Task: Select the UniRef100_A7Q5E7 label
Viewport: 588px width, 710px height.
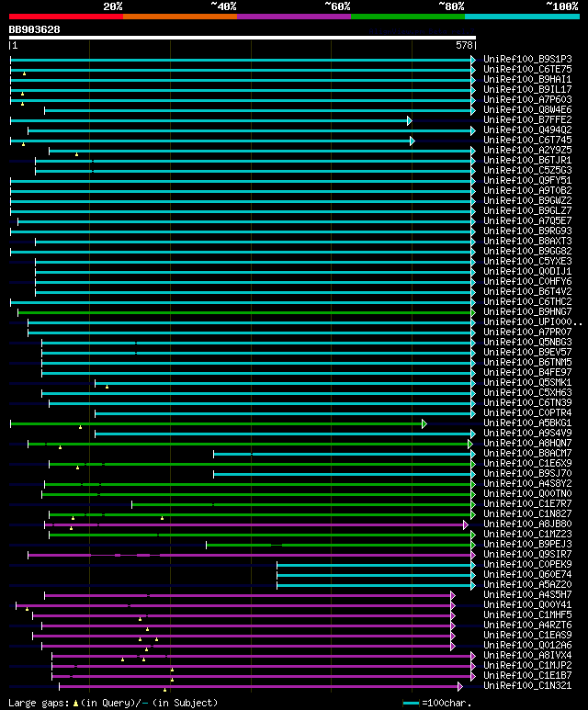Action: point(527,221)
